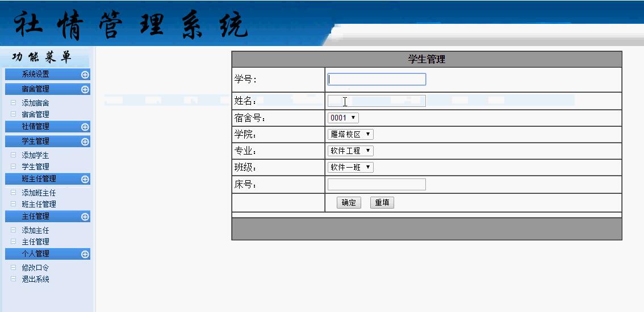Open 宿舍管理 section header

[x=48, y=89]
